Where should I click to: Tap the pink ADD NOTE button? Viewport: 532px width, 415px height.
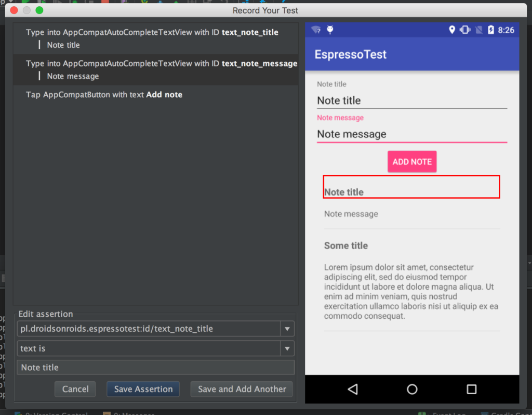click(412, 162)
